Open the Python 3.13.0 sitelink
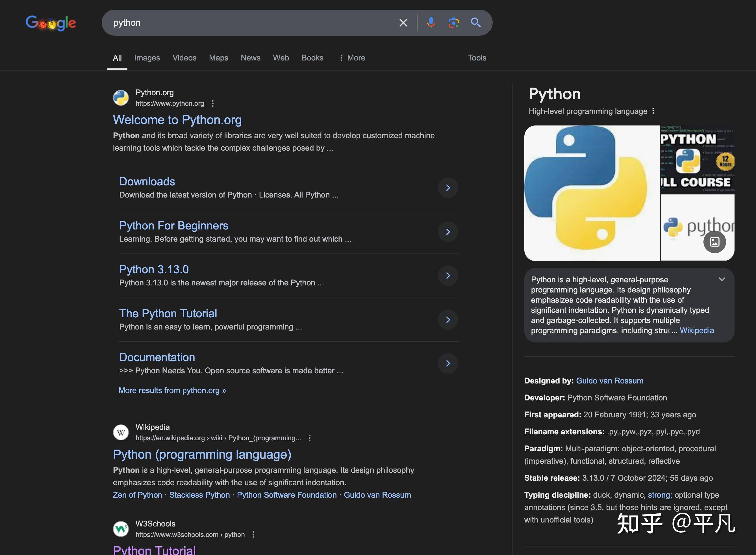This screenshot has width=756, height=555. 154,269
